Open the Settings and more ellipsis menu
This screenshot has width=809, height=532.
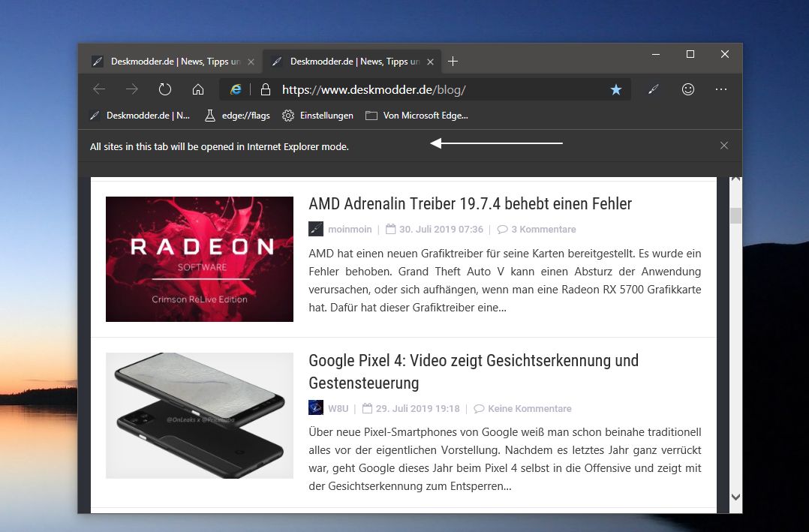pos(721,89)
